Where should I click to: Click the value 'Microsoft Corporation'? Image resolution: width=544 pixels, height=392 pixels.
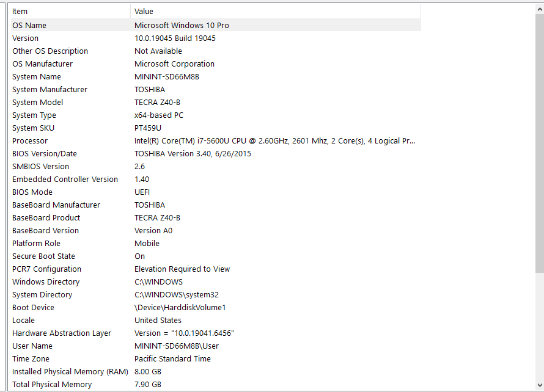(174, 64)
